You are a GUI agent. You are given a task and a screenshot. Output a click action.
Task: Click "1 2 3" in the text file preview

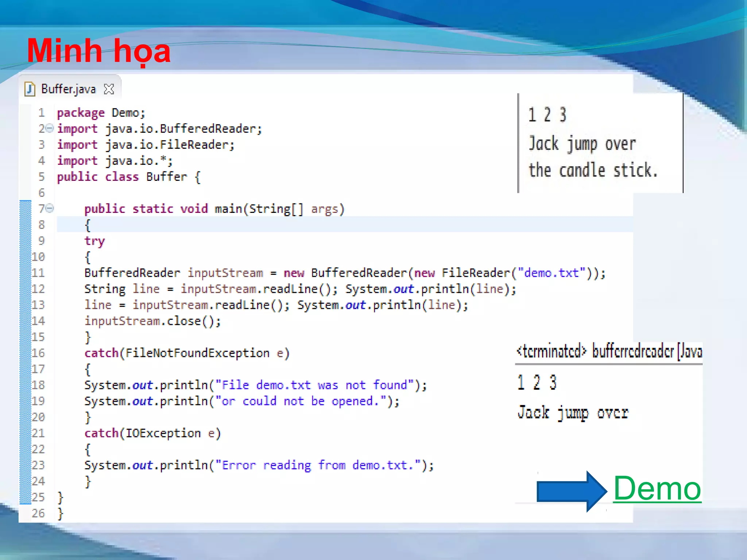pyautogui.click(x=547, y=115)
